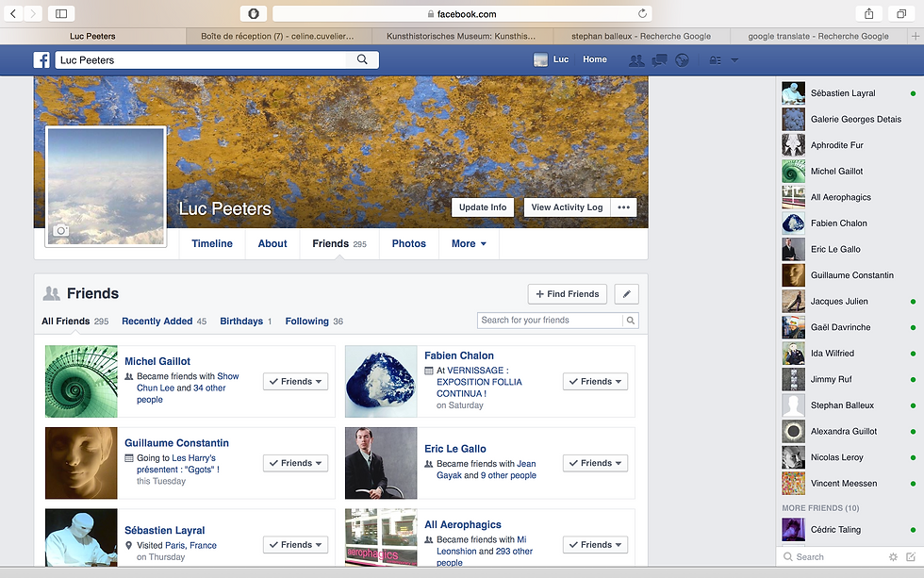Show the Following list
This screenshot has width=924, height=578.
(314, 322)
